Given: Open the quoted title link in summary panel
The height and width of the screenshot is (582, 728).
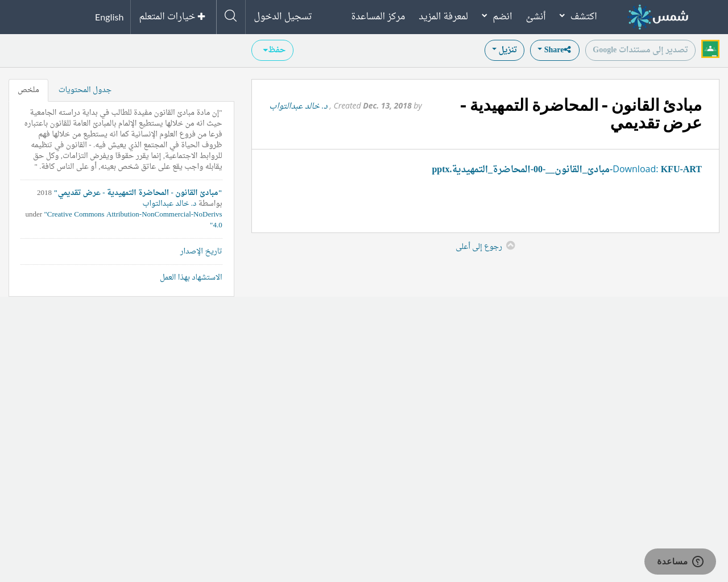Looking at the screenshot, I should pos(138,193).
